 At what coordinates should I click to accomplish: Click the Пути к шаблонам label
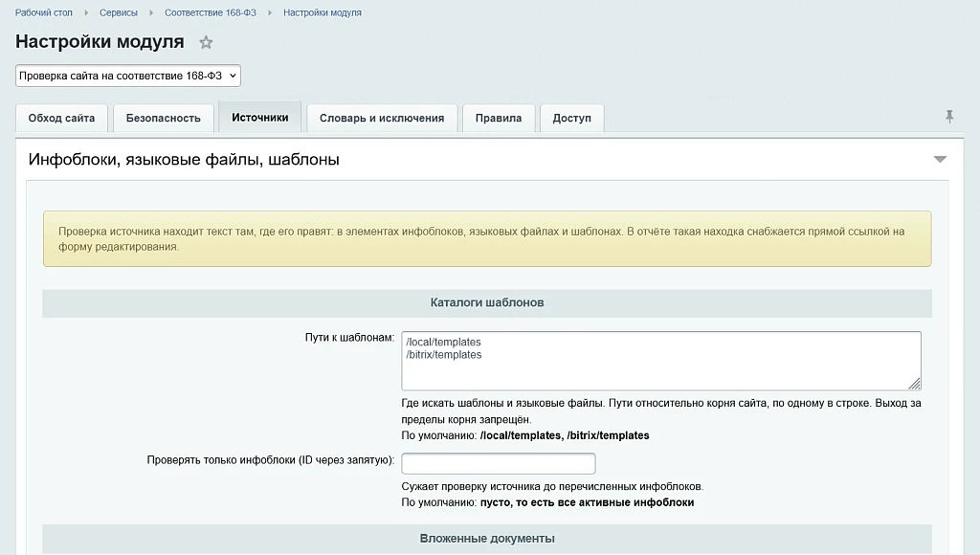click(349, 338)
